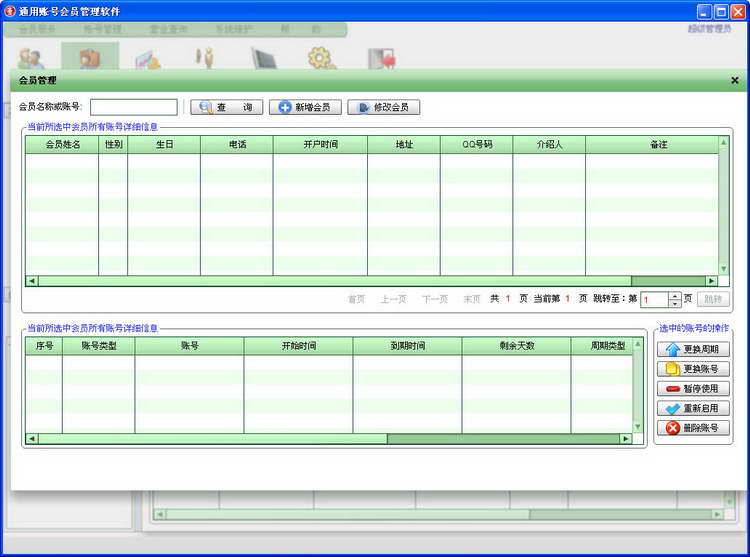The height and width of the screenshot is (557, 750).
Task: Click the jump-to page number field
Action: [654, 300]
